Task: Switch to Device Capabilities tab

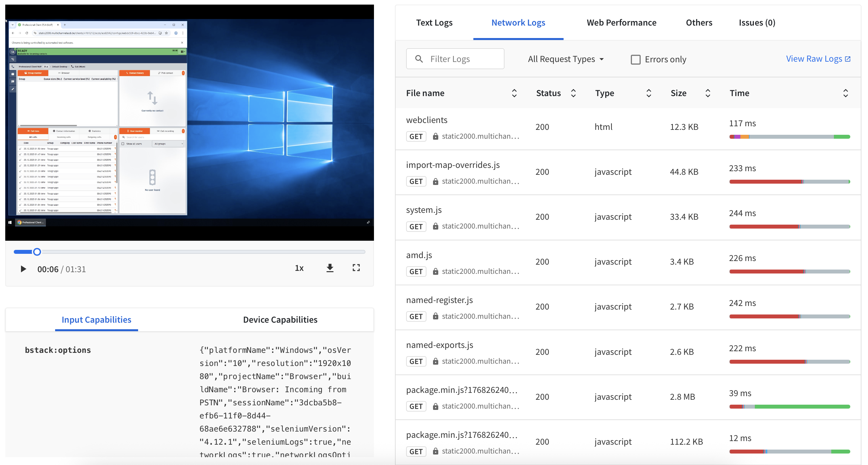Action: pyautogui.click(x=280, y=319)
